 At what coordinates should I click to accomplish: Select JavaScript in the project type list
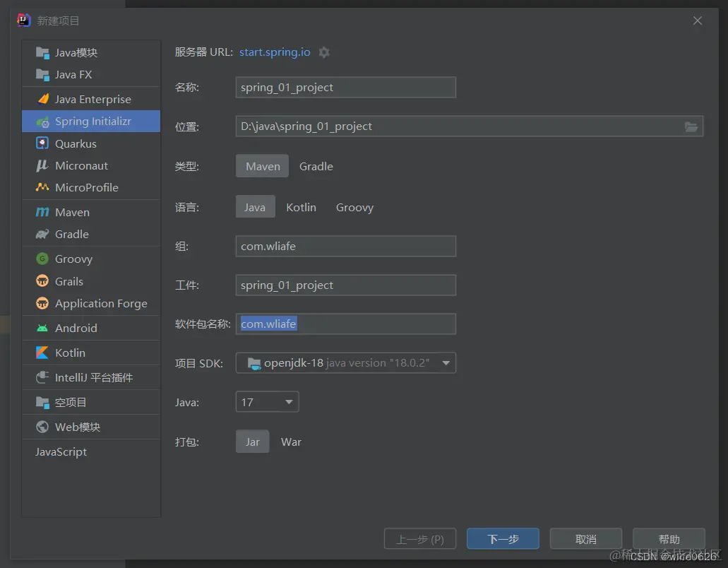(x=61, y=452)
